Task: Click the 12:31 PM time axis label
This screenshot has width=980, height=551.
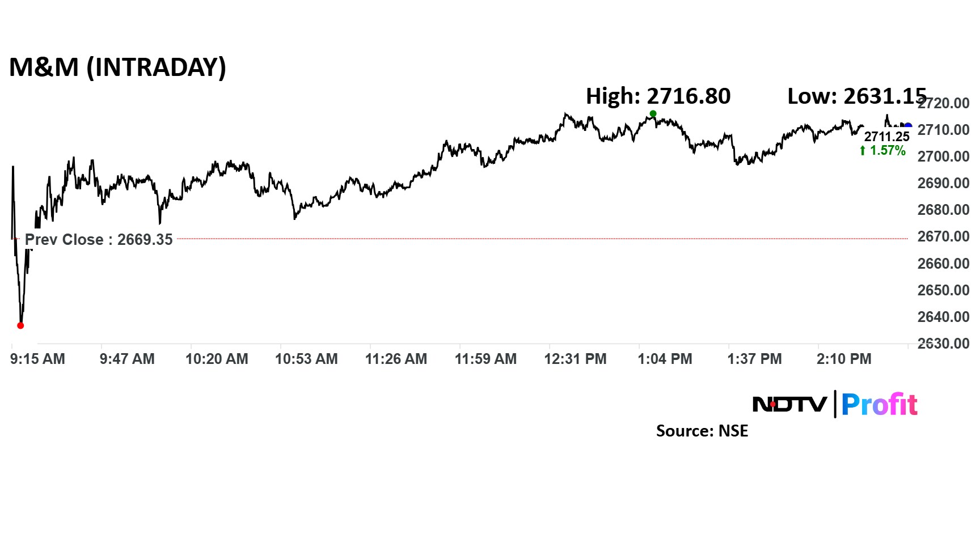Action: (575, 359)
